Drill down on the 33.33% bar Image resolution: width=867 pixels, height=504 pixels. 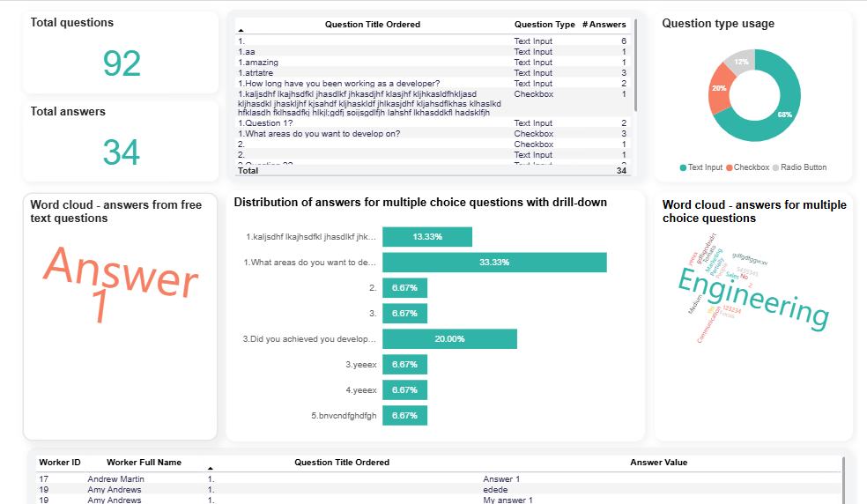[493, 263]
